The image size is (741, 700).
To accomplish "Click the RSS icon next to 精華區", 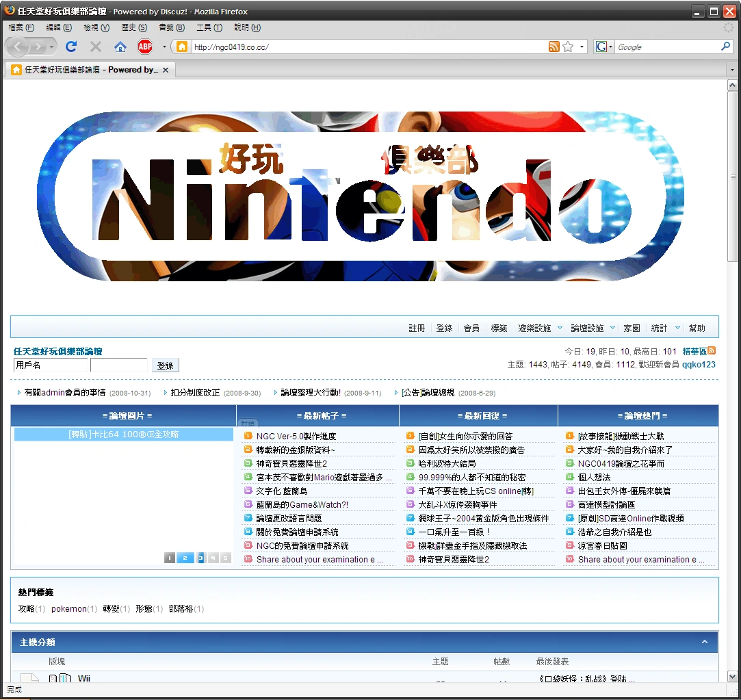I will point(712,351).
